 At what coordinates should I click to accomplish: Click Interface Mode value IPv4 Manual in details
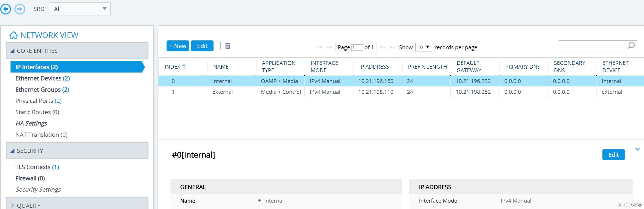click(x=516, y=201)
